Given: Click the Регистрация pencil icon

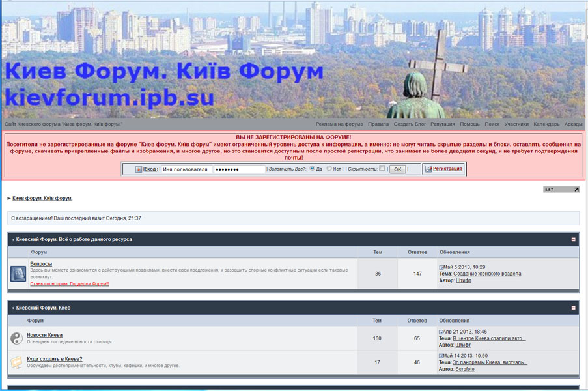Looking at the screenshot, I should tap(428, 169).
